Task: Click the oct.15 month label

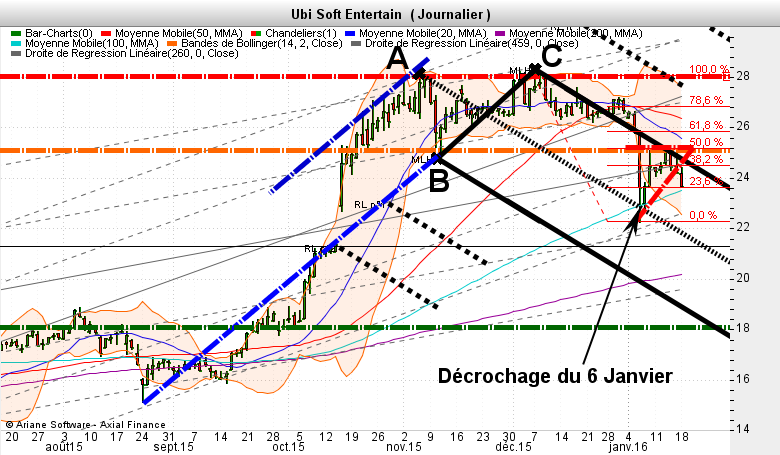Action: tap(289, 447)
